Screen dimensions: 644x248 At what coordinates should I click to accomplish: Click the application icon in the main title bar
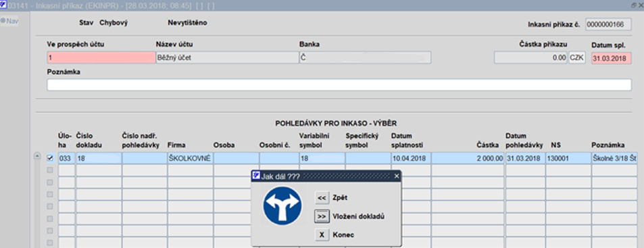tap(3, 5)
